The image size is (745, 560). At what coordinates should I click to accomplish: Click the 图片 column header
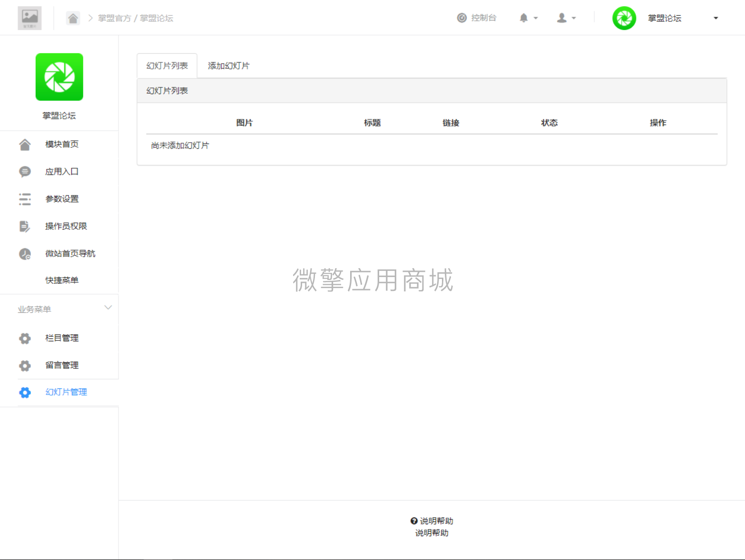tap(245, 123)
